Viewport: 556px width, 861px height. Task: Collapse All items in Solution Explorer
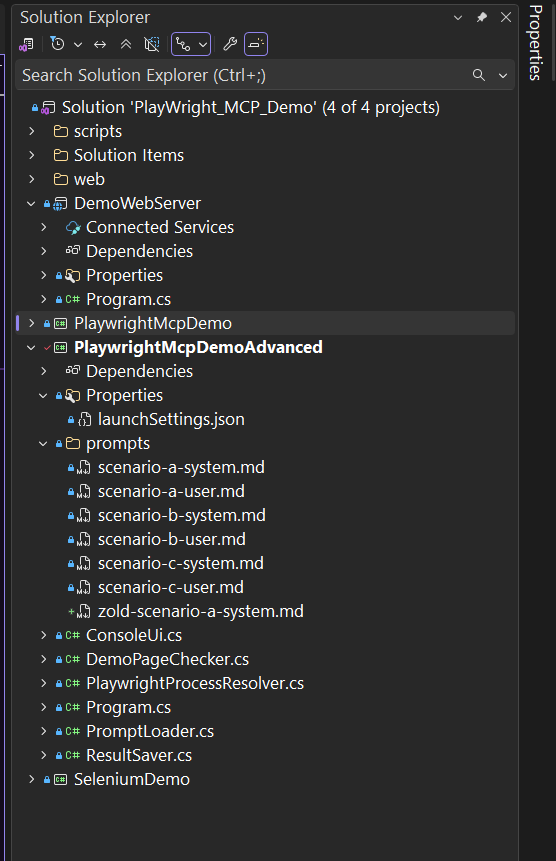point(126,44)
